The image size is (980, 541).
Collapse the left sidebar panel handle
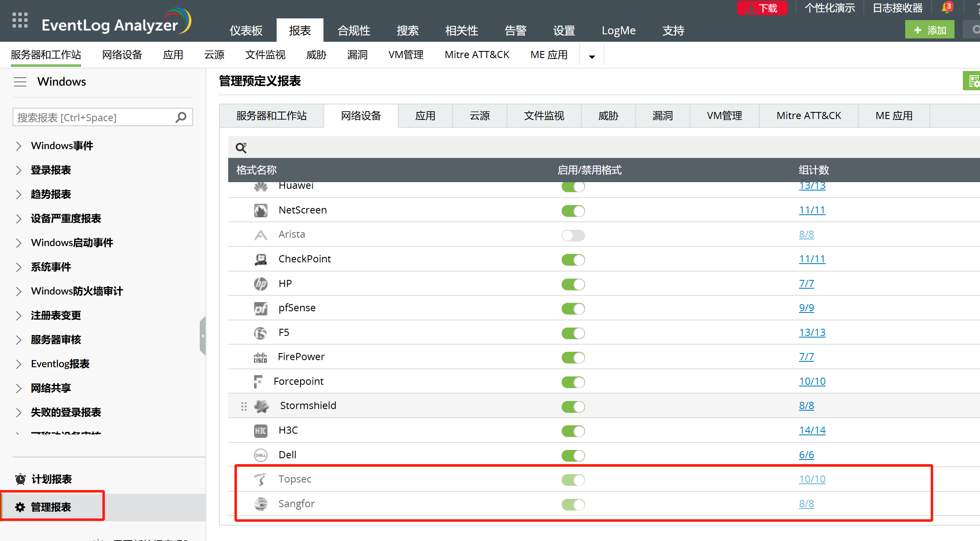[x=203, y=336]
